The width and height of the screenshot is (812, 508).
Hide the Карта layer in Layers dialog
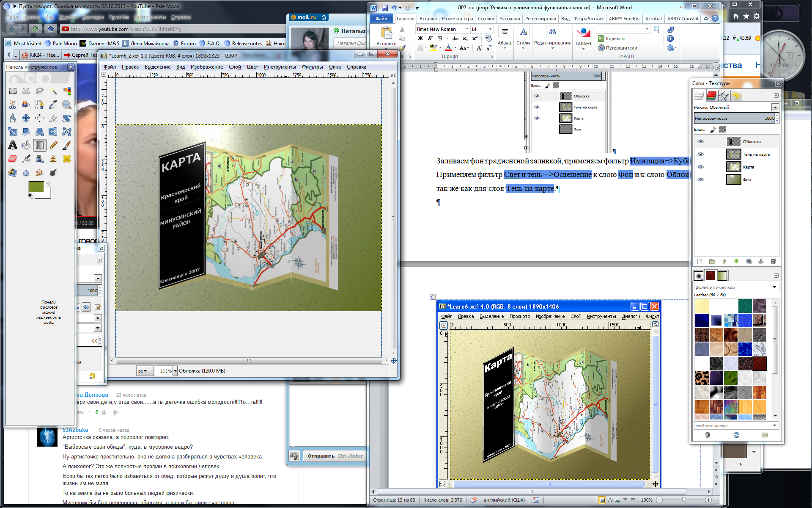point(701,167)
